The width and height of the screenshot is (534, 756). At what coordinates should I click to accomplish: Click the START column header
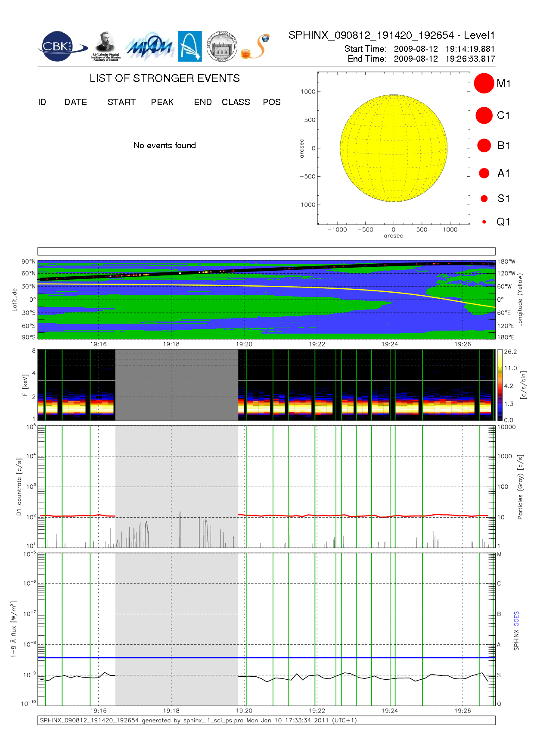coord(121,102)
